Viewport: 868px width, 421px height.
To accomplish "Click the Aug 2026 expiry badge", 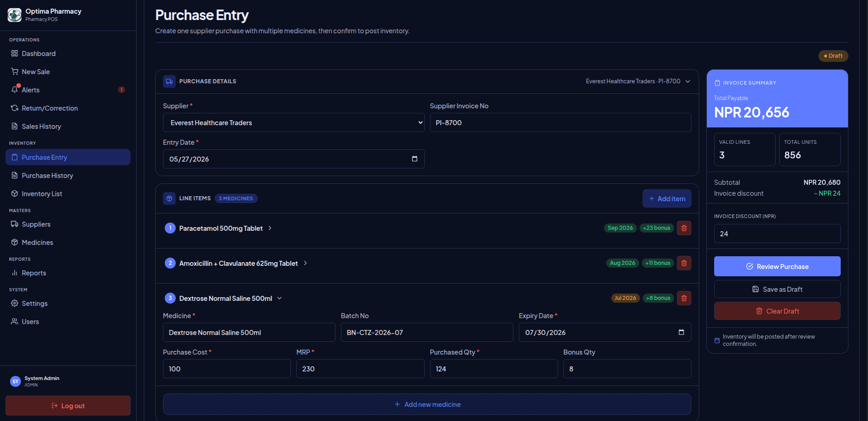I will click(x=622, y=263).
